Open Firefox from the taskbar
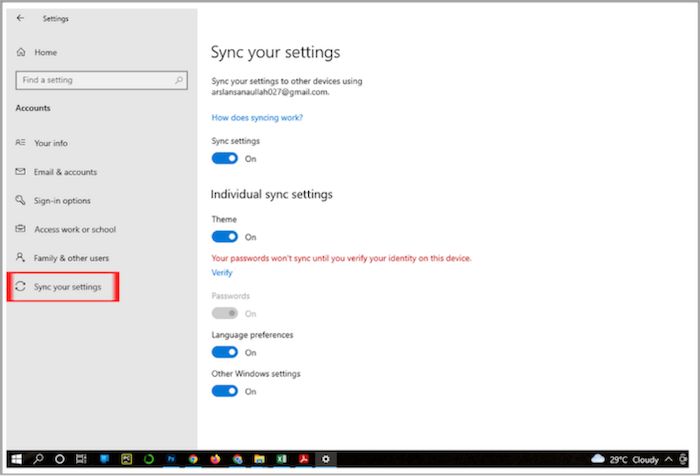 click(215, 458)
